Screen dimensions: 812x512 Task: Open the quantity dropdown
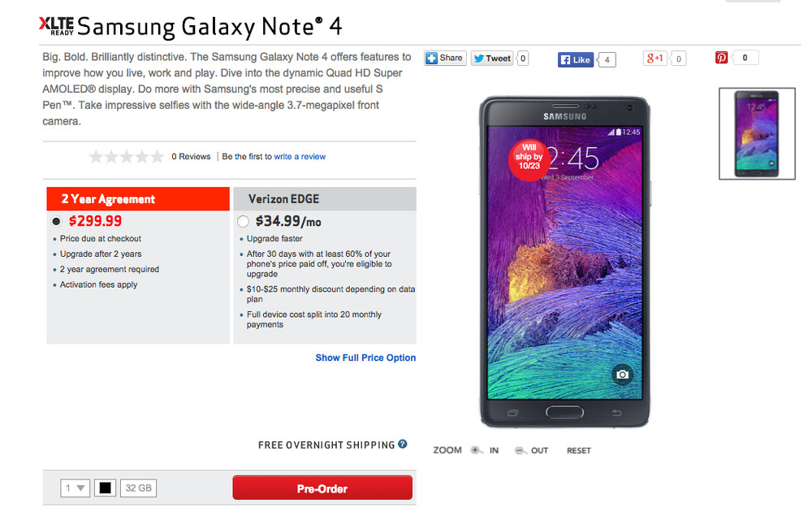coord(75,488)
